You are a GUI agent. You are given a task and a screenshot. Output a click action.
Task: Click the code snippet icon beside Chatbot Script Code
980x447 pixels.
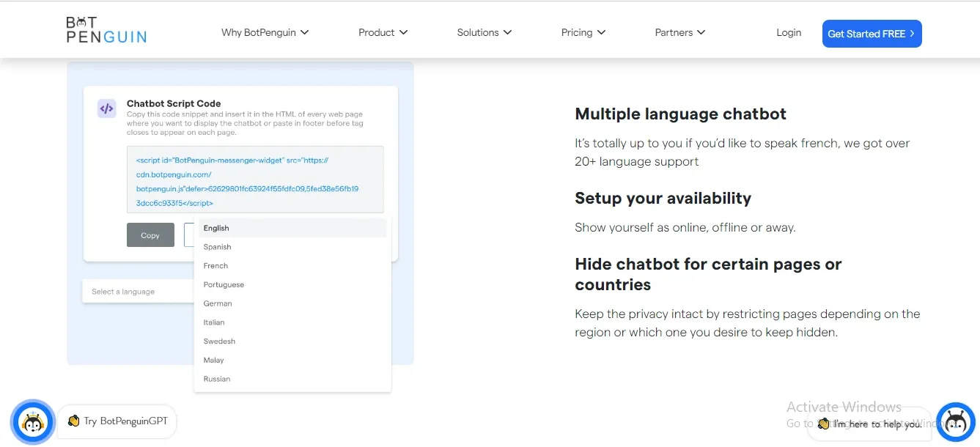coord(107,108)
